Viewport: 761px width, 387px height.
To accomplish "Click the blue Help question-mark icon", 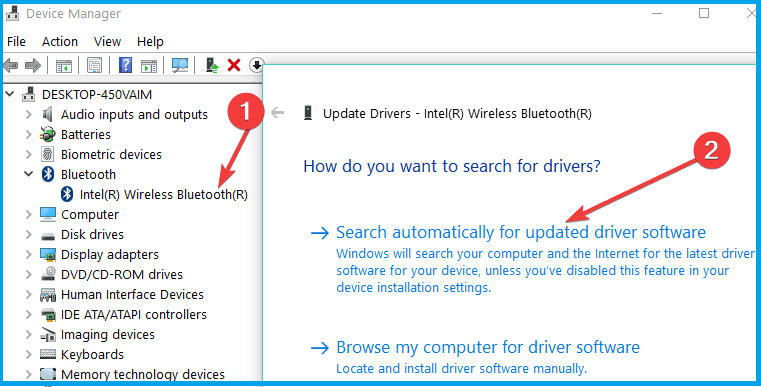I will coord(125,65).
